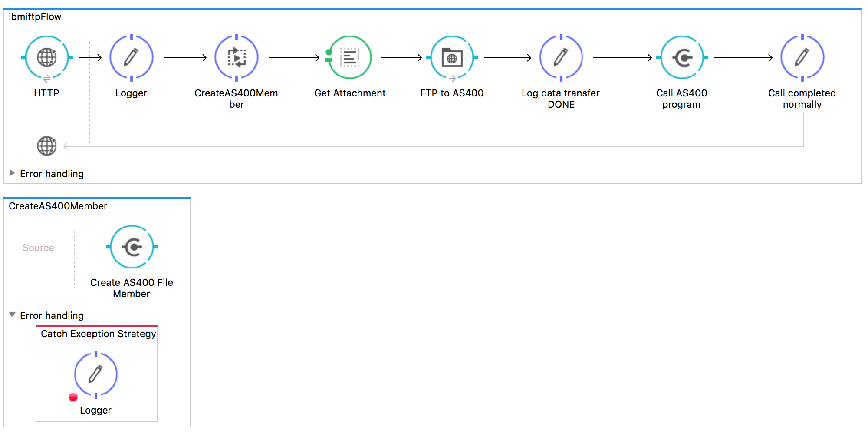Select the CreateAS400Member flow reference icon

[237, 57]
